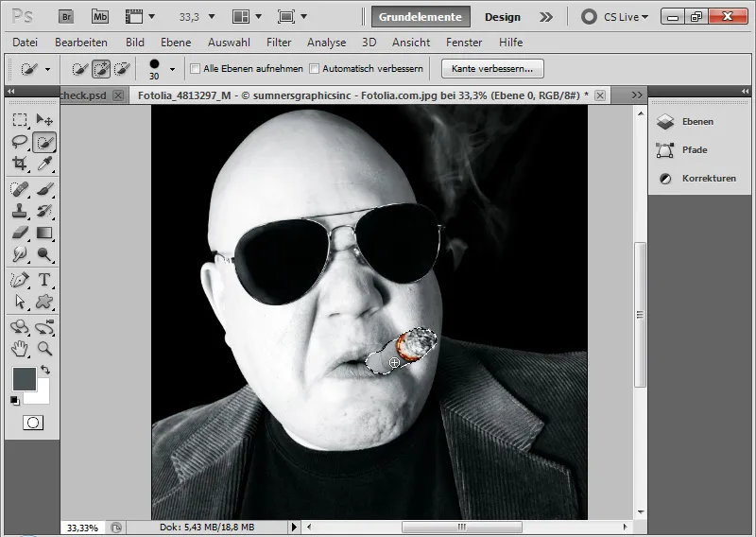
Task: Expand the right panel dock
Action: (745, 91)
